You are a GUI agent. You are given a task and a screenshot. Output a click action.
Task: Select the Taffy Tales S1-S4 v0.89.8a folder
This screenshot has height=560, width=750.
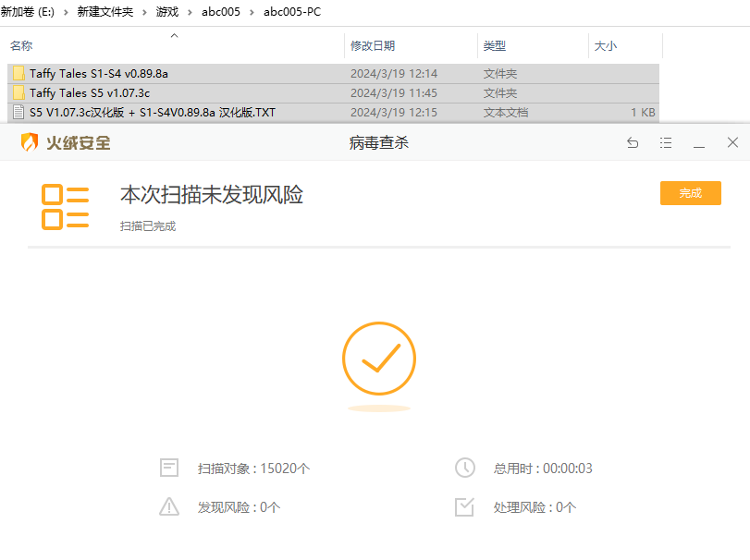tap(98, 73)
